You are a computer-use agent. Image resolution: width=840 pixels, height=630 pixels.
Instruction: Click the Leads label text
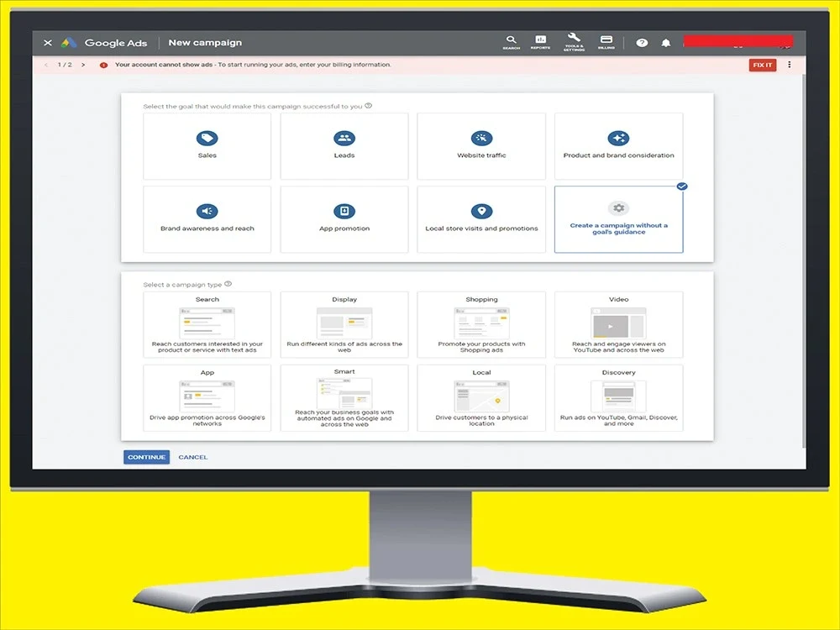click(344, 155)
